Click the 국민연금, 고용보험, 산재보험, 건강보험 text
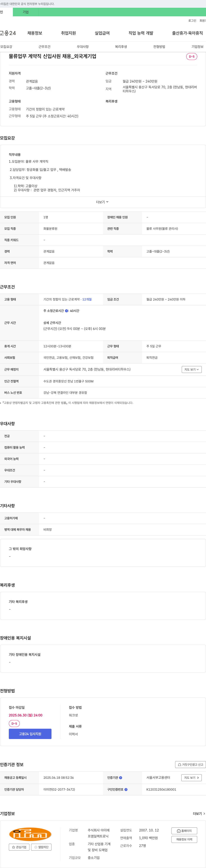The height and width of the screenshot is (868, 206). click(x=68, y=358)
